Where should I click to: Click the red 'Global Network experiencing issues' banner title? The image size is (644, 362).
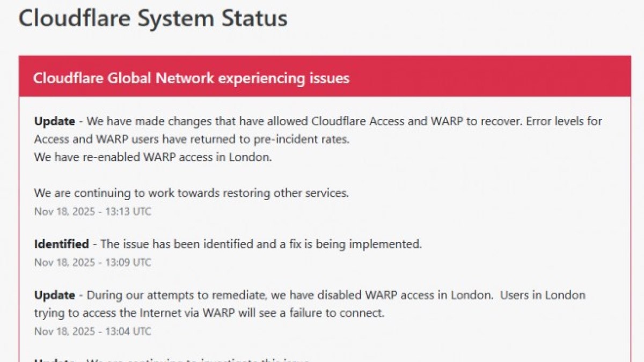[x=191, y=78]
